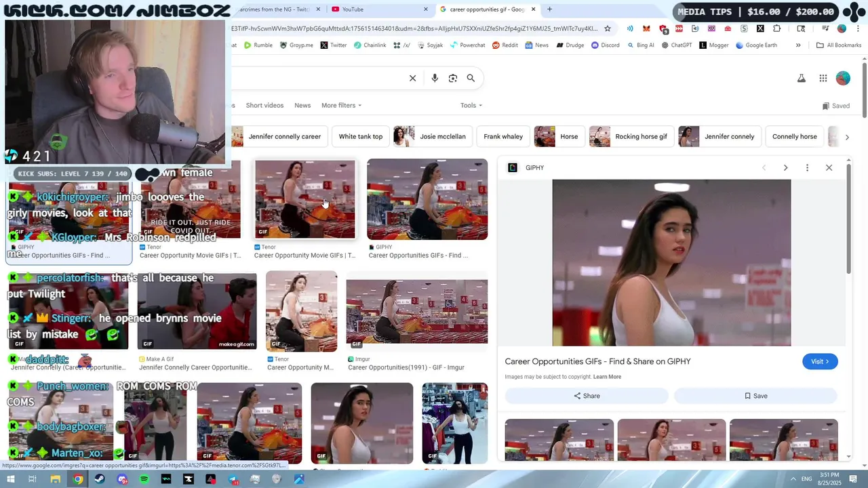Open the Google account avatar
This screenshot has width=868, height=488.
(x=843, y=78)
